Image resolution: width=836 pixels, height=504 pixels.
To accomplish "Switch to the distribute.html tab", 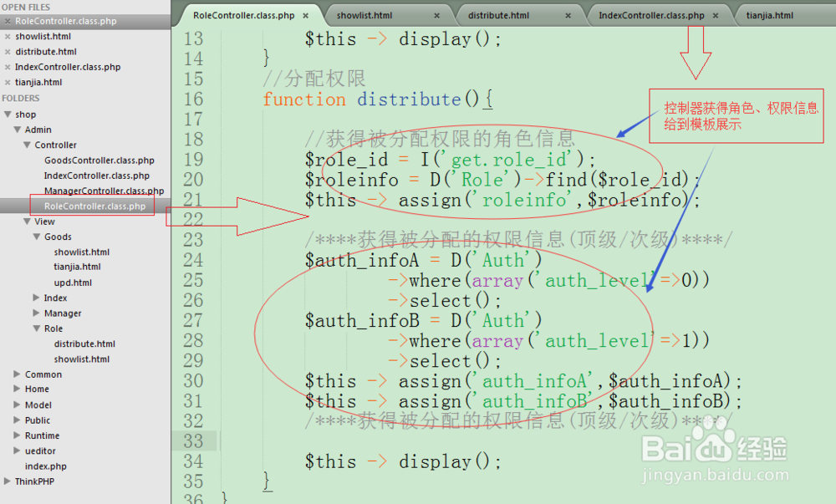I will tap(498, 15).
